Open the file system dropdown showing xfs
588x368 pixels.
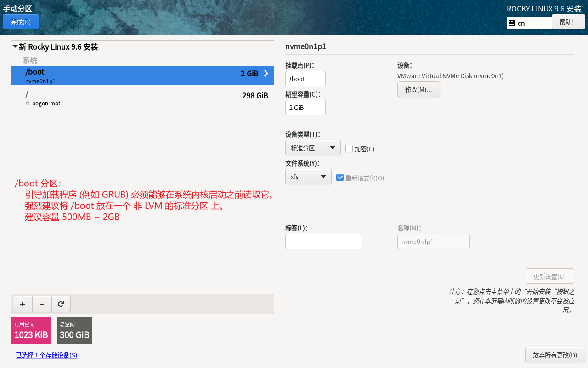308,177
